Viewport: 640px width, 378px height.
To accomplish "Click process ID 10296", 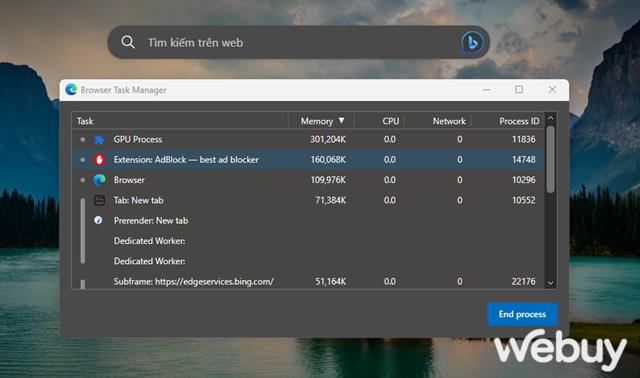I will (x=524, y=180).
